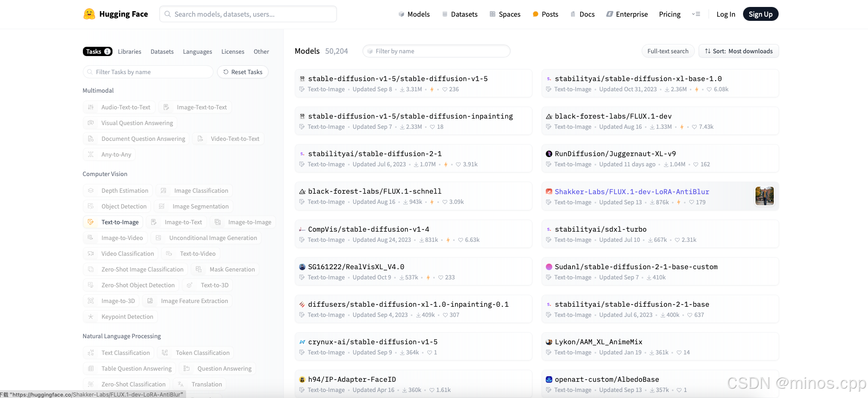Toggle the Depth Estimation filter
The image size is (868, 398).
point(118,190)
